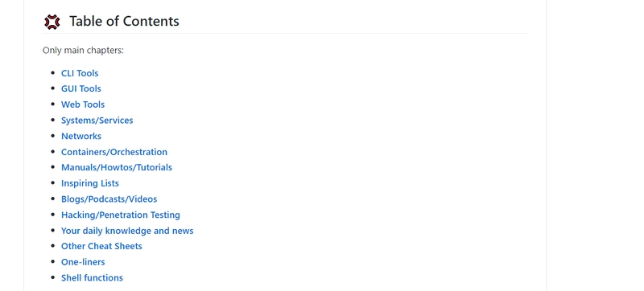Open Containers/Orchestration section link

point(114,152)
